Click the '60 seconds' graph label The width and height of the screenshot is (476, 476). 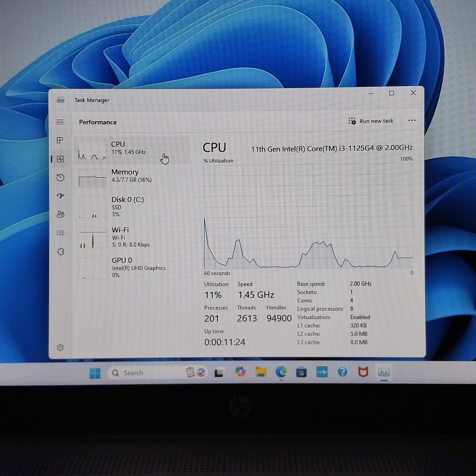(x=217, y=273)
